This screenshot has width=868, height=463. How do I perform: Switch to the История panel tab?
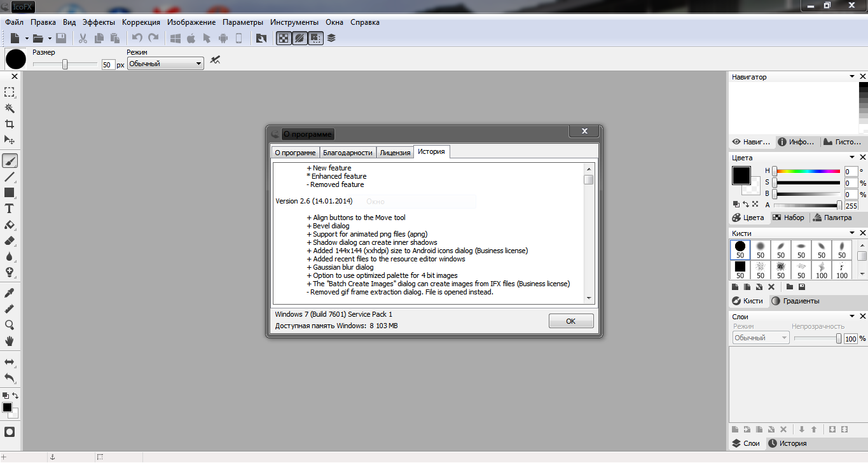pos(787,443)
